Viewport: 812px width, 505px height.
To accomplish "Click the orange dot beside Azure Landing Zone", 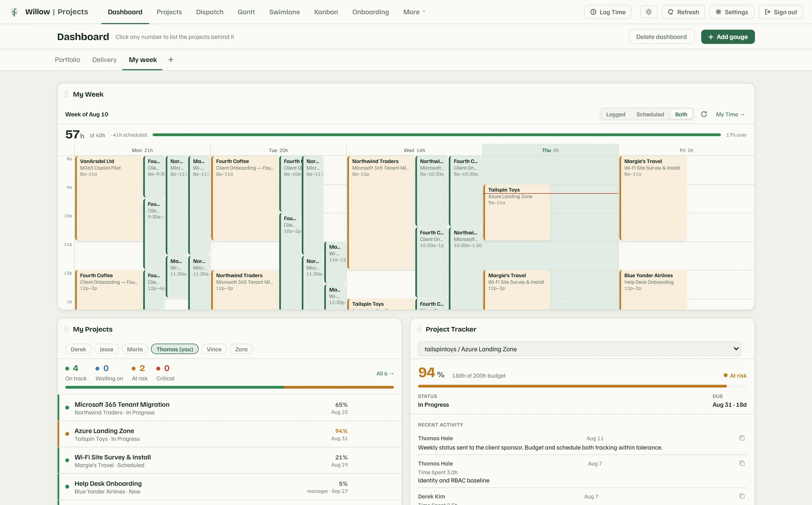I will click(x=67, y=434).
